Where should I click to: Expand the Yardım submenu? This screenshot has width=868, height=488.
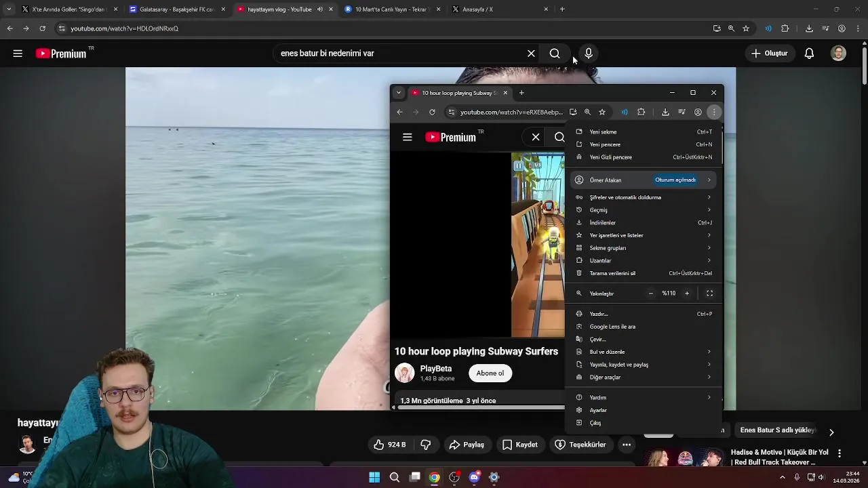click(644, 398)
